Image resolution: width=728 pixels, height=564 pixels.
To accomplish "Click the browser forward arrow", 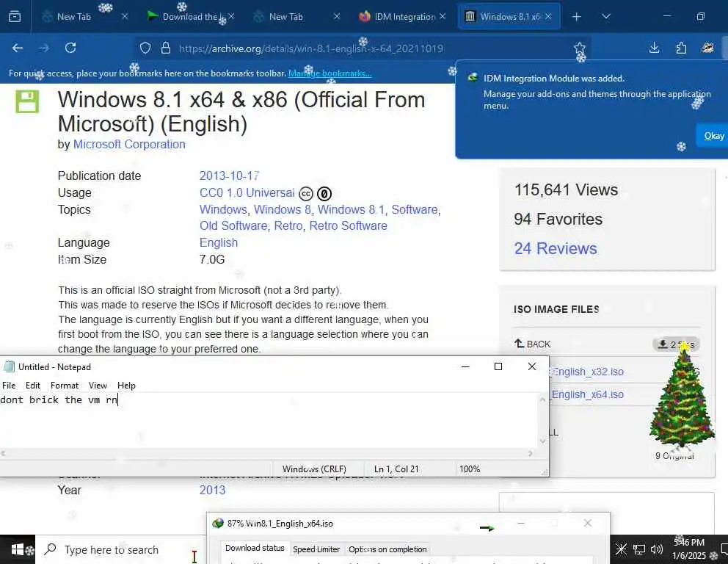I will (x=43, y=48).
